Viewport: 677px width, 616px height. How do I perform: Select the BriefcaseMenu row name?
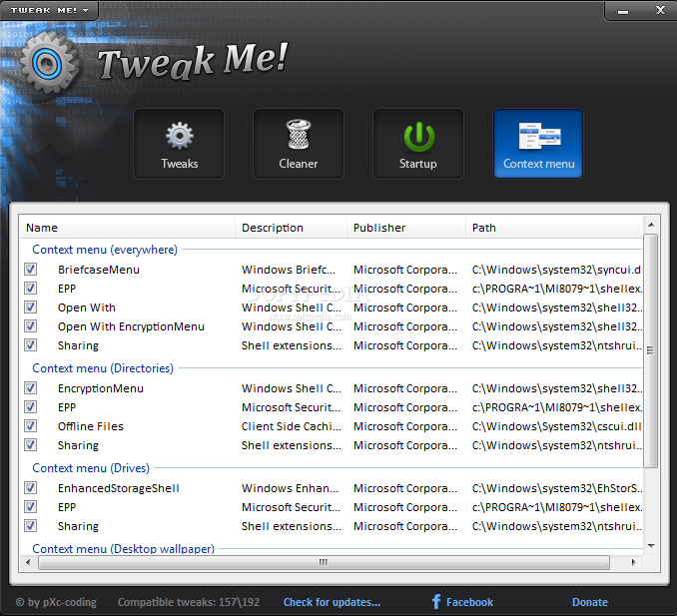pos(99,270)
